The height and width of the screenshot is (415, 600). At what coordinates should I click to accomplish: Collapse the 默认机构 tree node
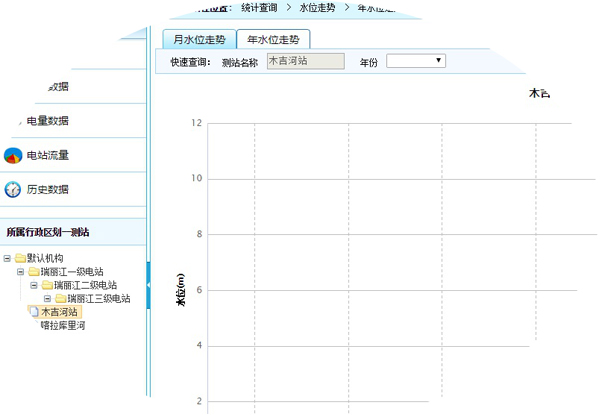8,258
